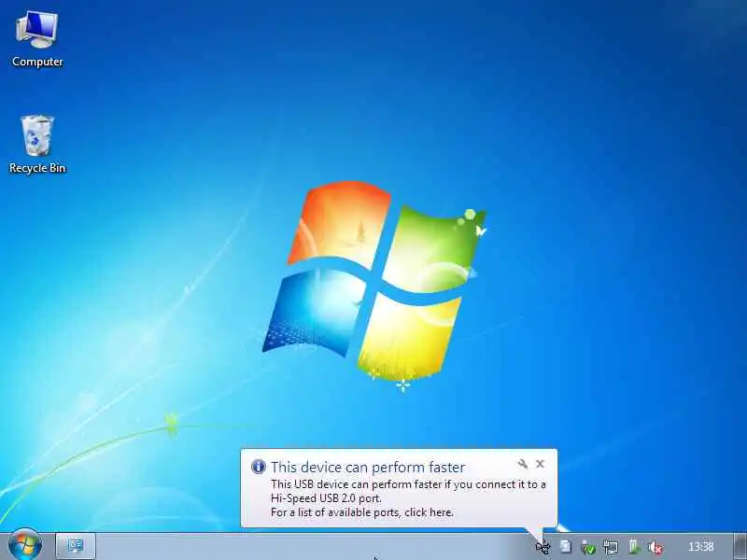Screen dimensions: 747x560
Task: Open the network connection tray icon
Action: [x=611, y=547]
